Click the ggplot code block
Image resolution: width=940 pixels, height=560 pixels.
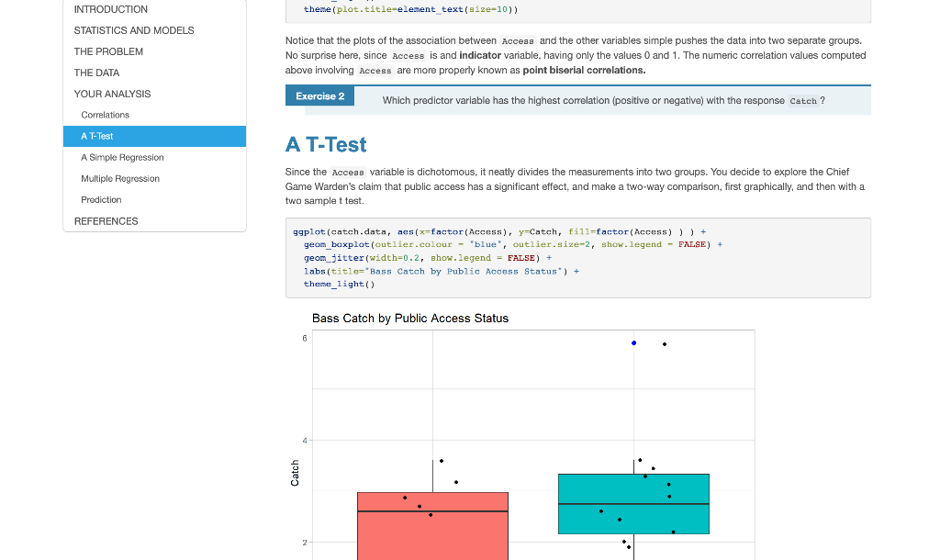(x=576, y=258)
